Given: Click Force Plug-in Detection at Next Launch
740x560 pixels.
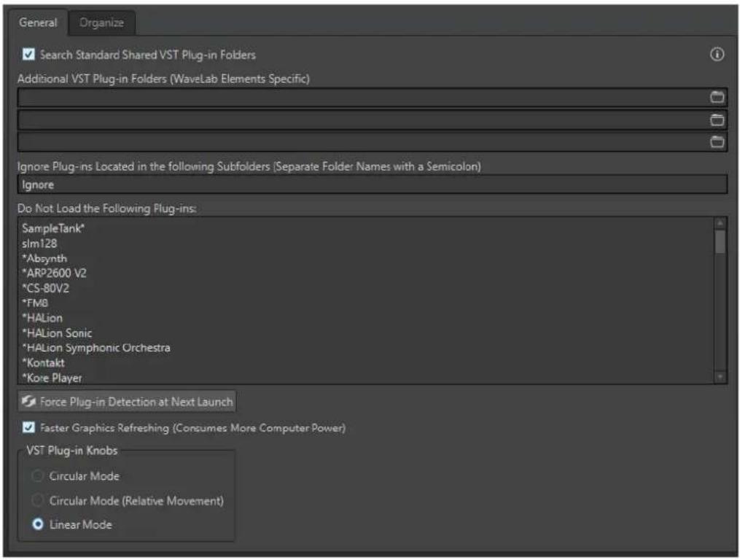Looking at the screenshot, I should [x=127, y=401].
